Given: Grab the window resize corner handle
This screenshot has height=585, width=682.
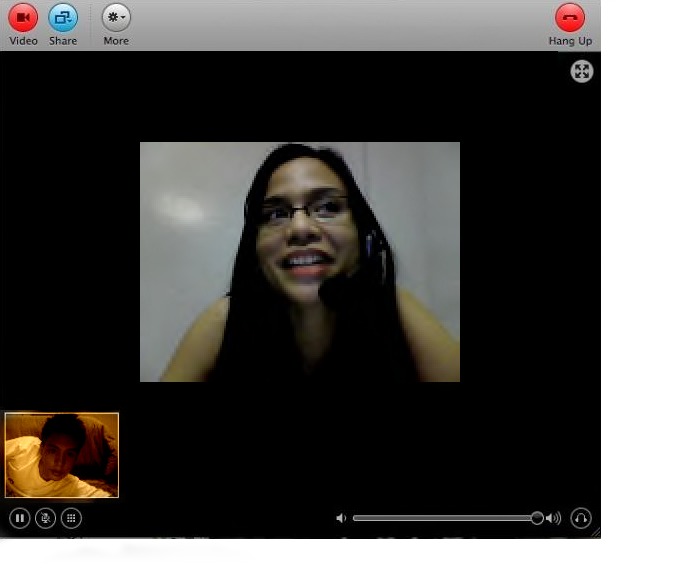Looking at the screenshot, I should click(595, 533).
